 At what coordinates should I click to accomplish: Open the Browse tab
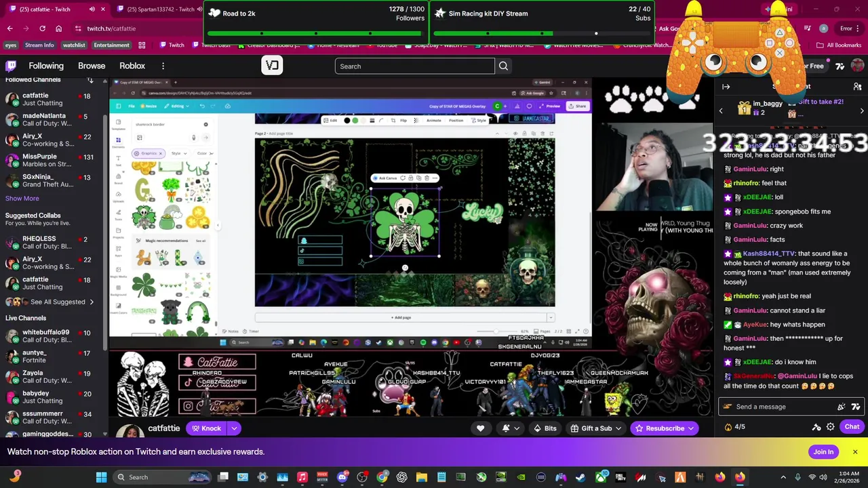(92, 66)
